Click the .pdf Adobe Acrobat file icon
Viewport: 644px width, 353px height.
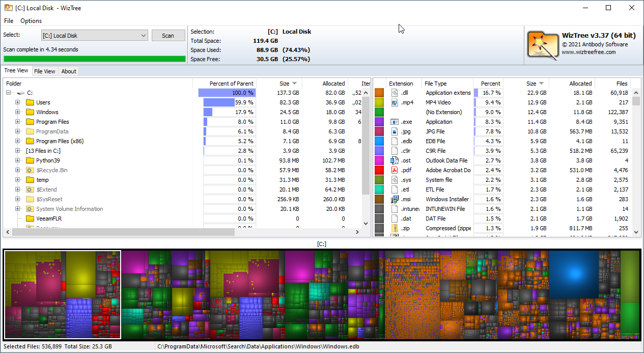coord(394,170)
